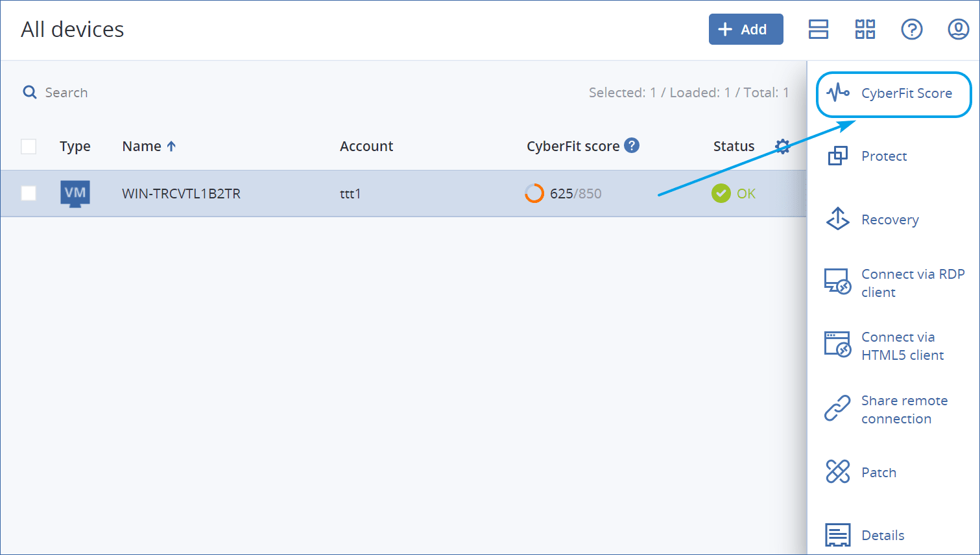Click the Details document icon
The image size is (980, 555).
point(838,535)
